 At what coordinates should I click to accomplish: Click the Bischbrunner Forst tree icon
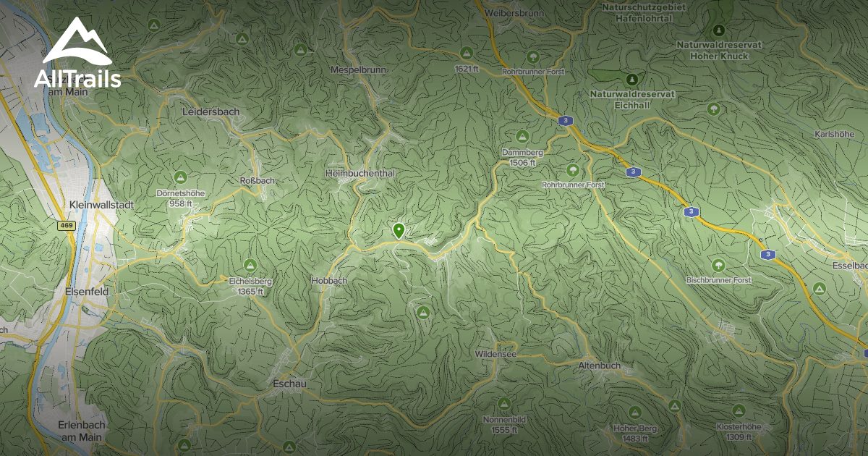coord(718,264)
